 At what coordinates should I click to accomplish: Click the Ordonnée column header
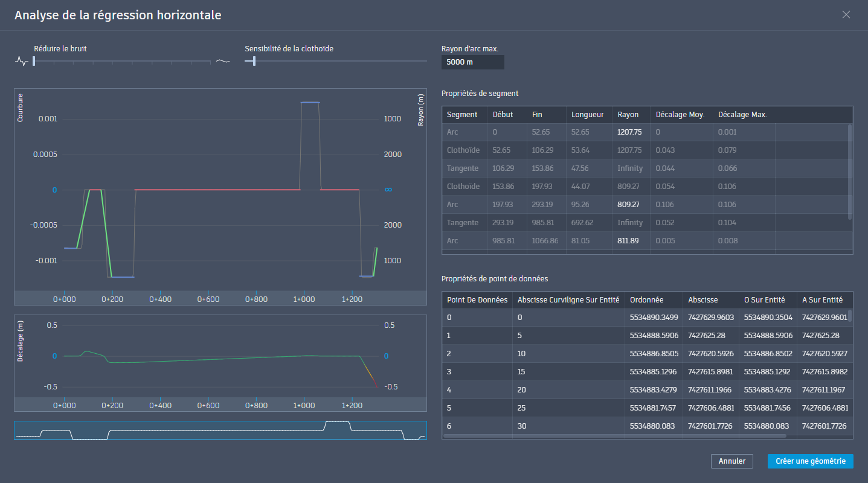(654, 300)
